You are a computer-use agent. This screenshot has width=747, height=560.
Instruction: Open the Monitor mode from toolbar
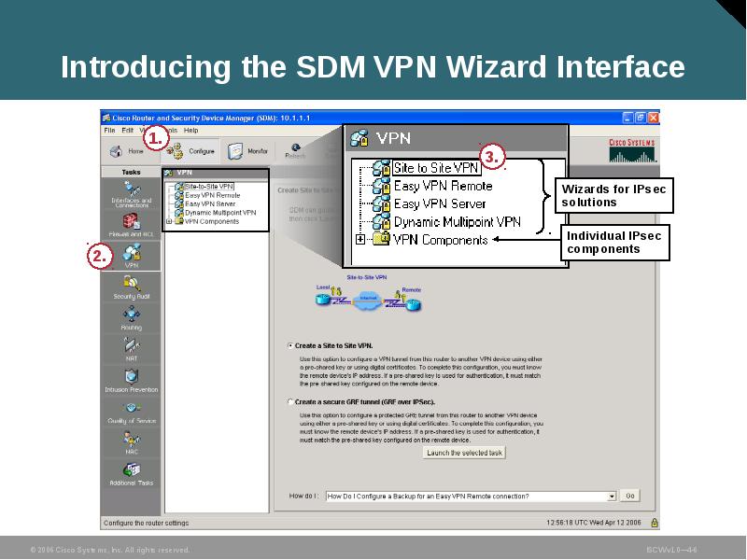tap(247, 151)
